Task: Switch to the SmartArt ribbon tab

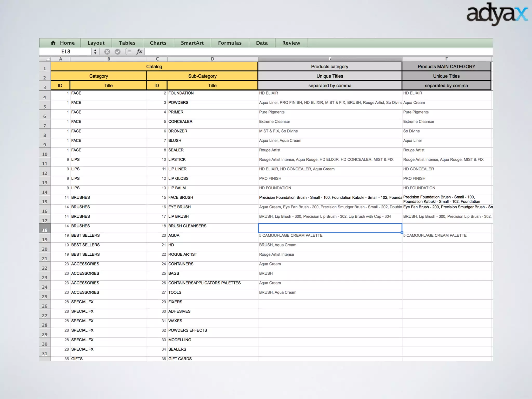Action: [x=192, y=43]
